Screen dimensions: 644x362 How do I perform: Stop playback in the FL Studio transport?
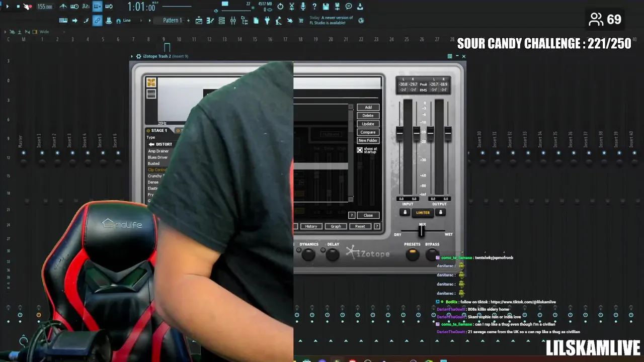[x=18, y=7]
